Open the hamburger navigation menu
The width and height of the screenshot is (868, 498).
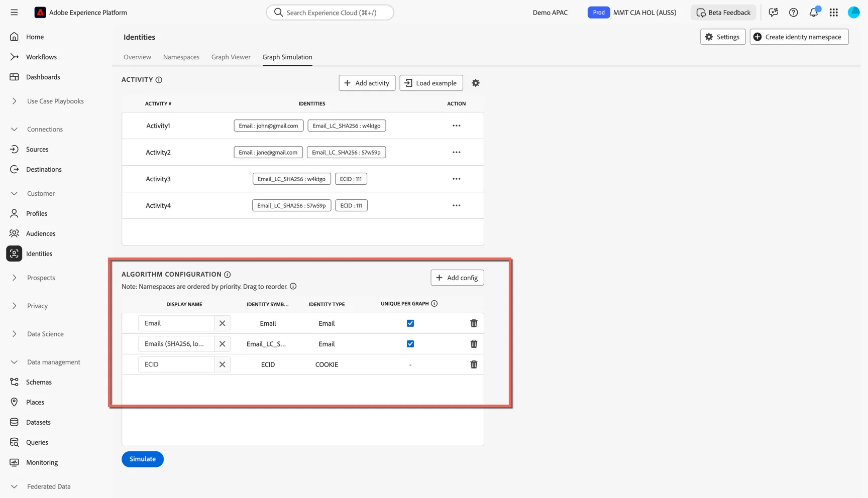(x=14, y=13)
